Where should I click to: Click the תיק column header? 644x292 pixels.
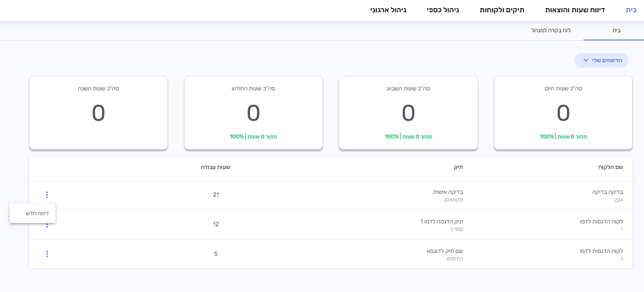458,167
